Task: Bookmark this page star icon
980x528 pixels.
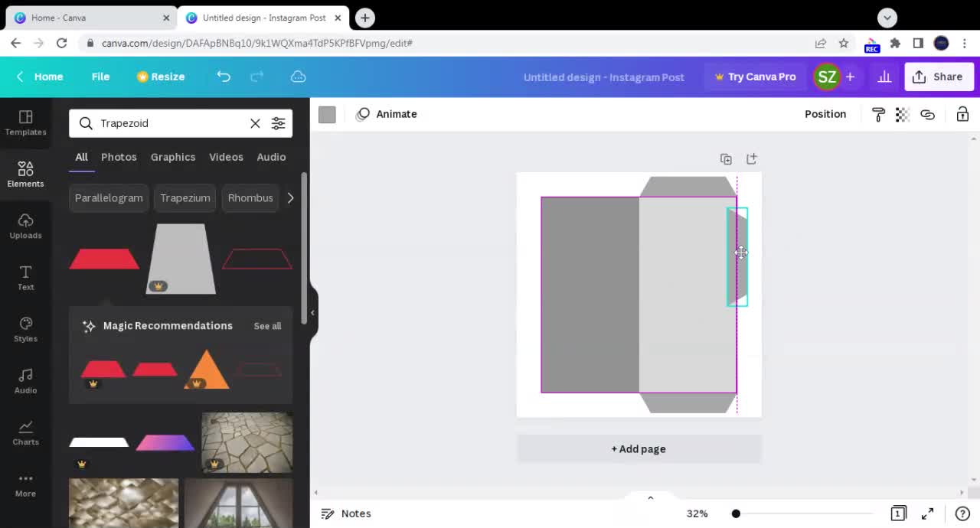Action: (x=844, y=43)
